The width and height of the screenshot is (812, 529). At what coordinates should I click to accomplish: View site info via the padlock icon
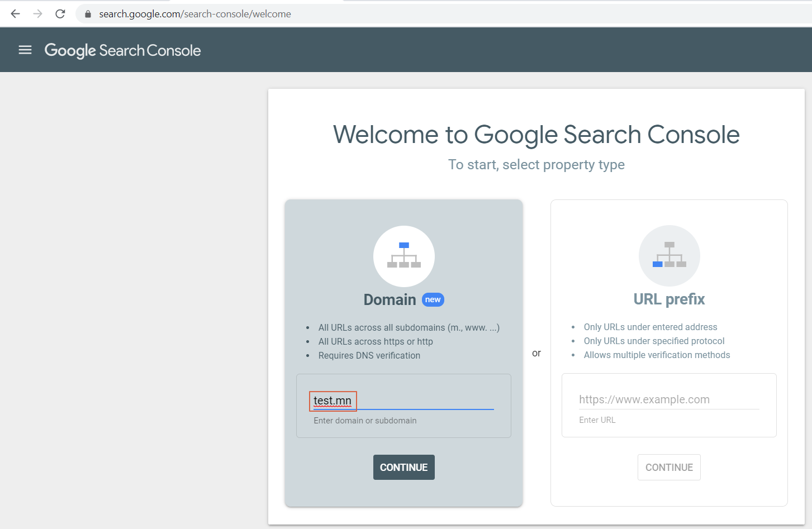pyautogui.click(x=88, y=14)
